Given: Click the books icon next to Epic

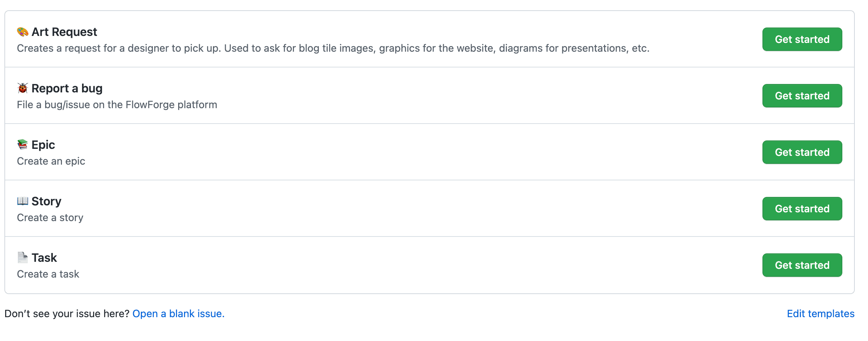Looking at the screenshot, I should pos(22,144).
